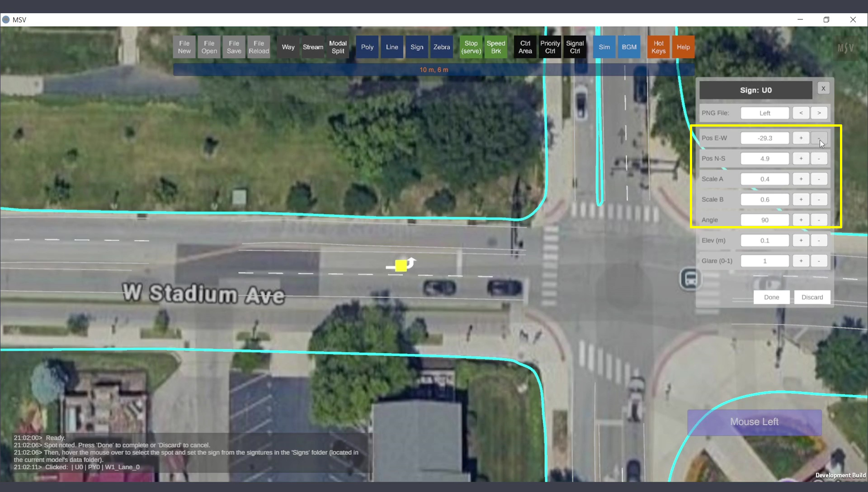Click the Done button in Sign panel

pos(771,297)
